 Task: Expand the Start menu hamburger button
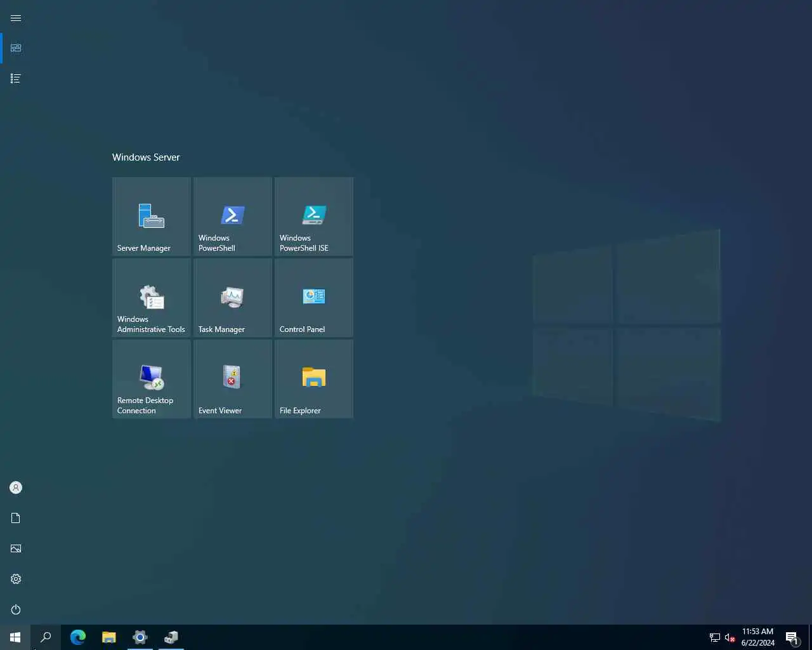coord(16,18)
